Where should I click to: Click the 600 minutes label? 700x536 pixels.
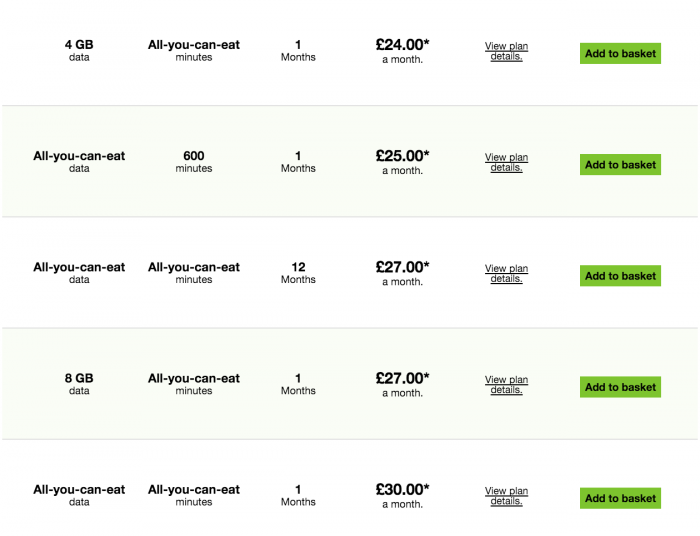(194, 162)
